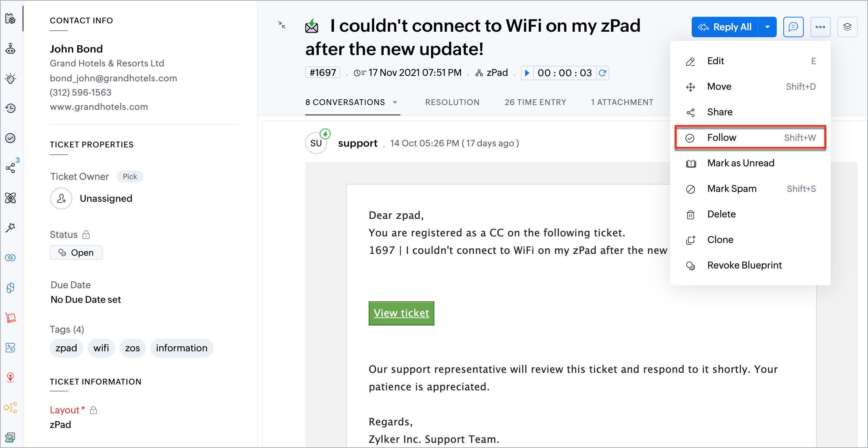The image size is (868, 448).
Task: Open the layers stack icon button
Action: pyautogui.click(x=847, y=27)
